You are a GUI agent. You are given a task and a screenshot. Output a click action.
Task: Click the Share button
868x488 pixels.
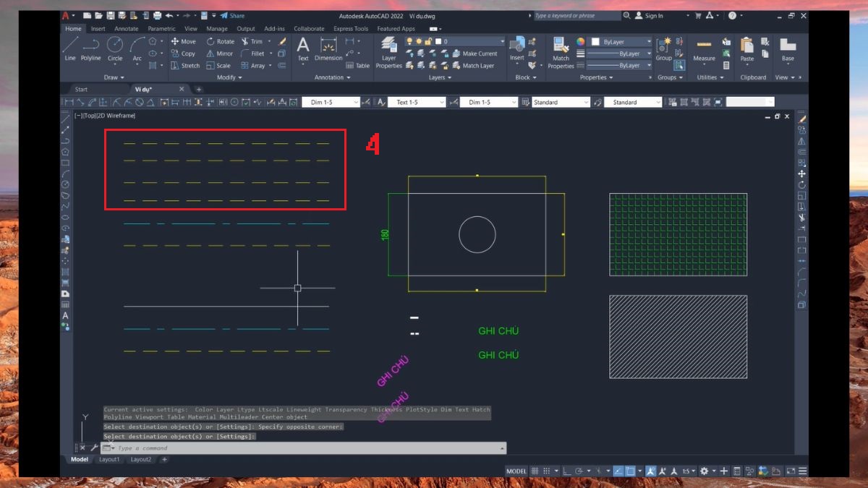(x=233, y=15)
